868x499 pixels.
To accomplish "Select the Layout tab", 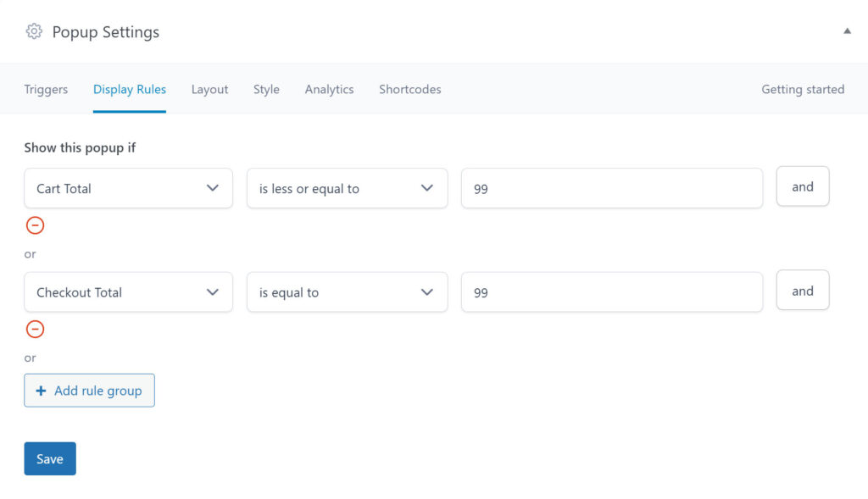I will 209,89.
